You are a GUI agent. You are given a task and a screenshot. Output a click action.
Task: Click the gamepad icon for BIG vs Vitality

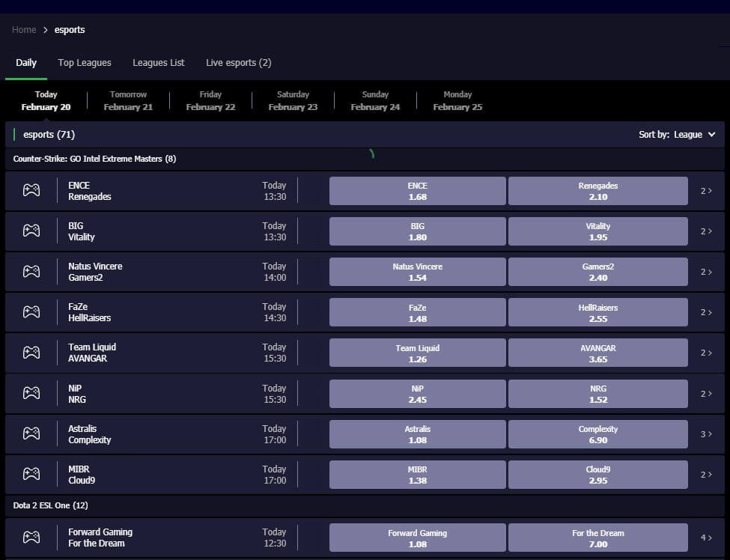[x=31, y=231]
